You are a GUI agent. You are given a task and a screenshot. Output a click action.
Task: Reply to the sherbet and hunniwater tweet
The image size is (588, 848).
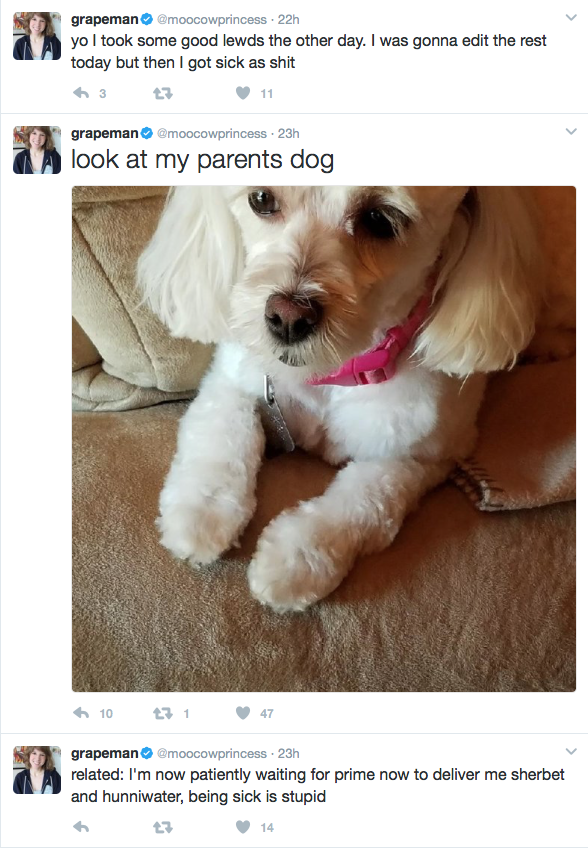coord(81,827)
